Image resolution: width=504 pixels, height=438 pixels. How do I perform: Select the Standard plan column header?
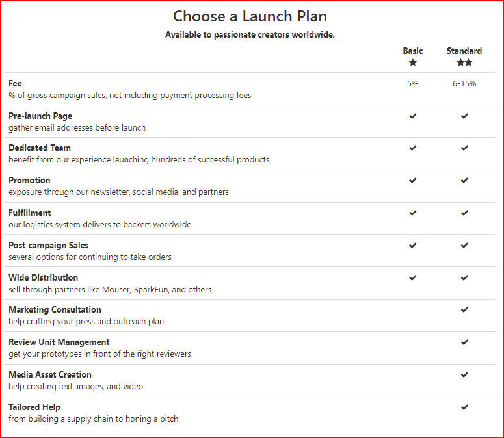464,51
